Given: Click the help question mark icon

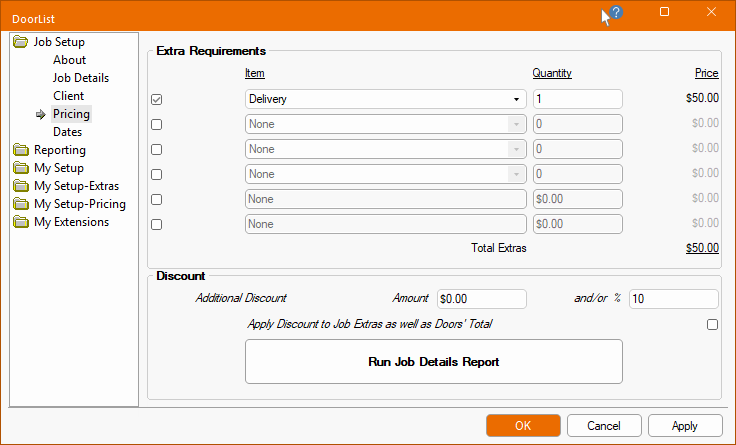Looking at the screenshot, I should pos(616,13).
